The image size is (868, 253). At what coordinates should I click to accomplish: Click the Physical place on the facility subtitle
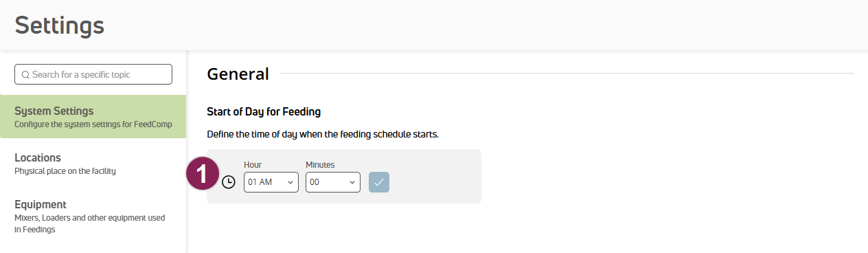65,170
